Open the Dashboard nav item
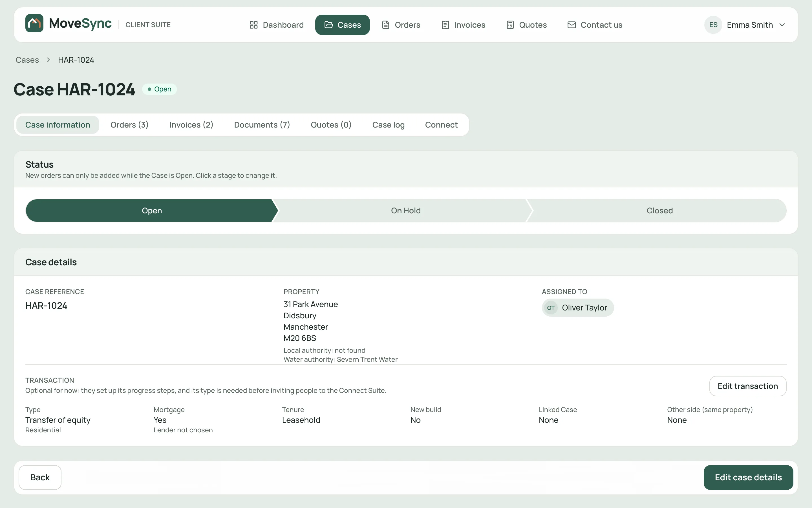The width and height of the screenshot is (812, 508). tap(277, 25)
